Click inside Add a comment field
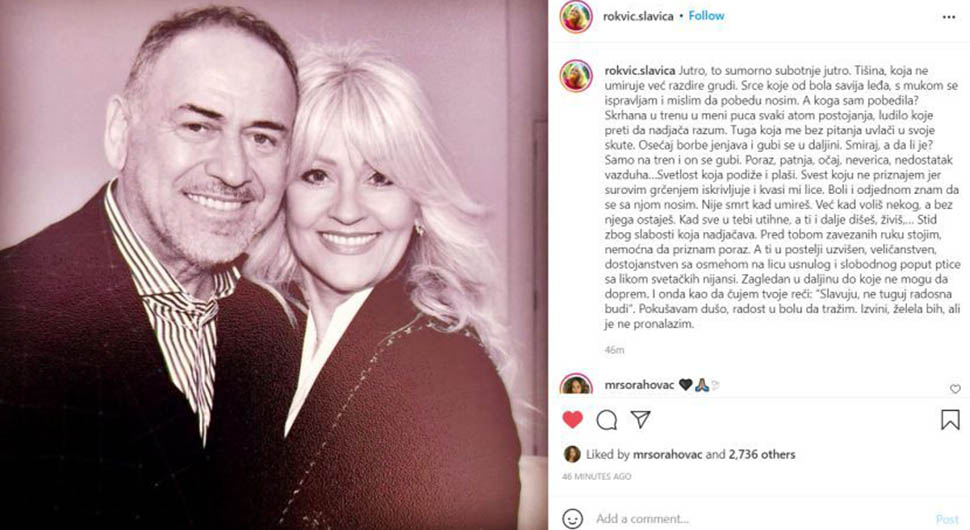The image size is (970, 530). (761, 518)
